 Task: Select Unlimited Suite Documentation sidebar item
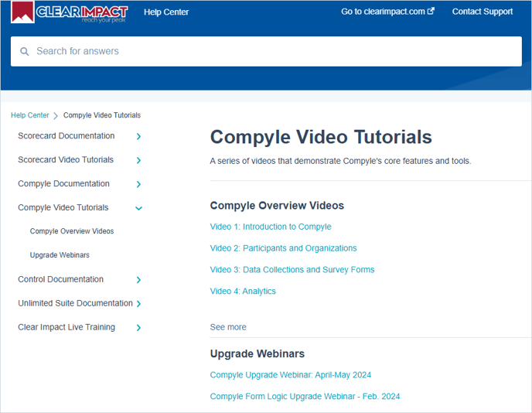tap(75, 303)
